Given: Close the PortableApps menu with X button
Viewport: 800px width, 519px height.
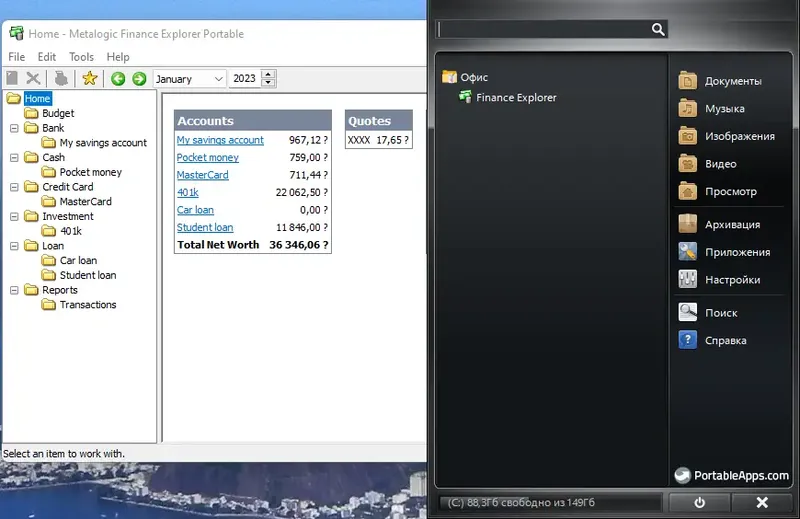Looking at the screenshot, I should [762, 503].
